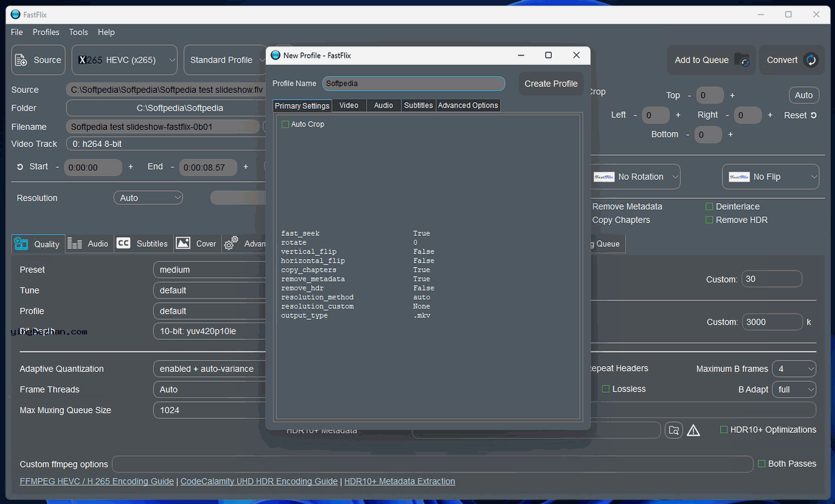The image size is (835, 504).
Task: Click the Subtitles tab CC icon
Action: 123,243
